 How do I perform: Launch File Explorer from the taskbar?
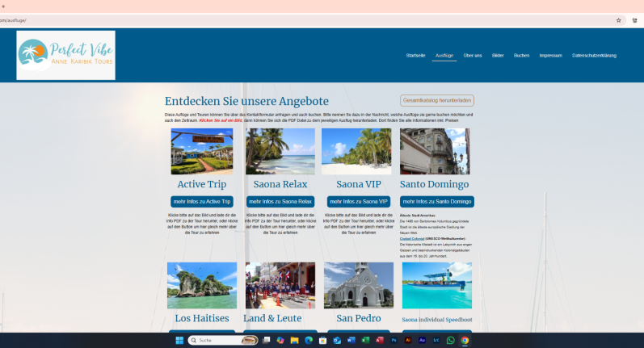294,340
